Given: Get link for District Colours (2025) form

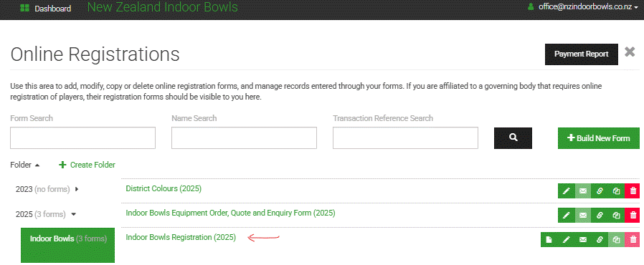Looking at the screenshot, I should [600, 191].
